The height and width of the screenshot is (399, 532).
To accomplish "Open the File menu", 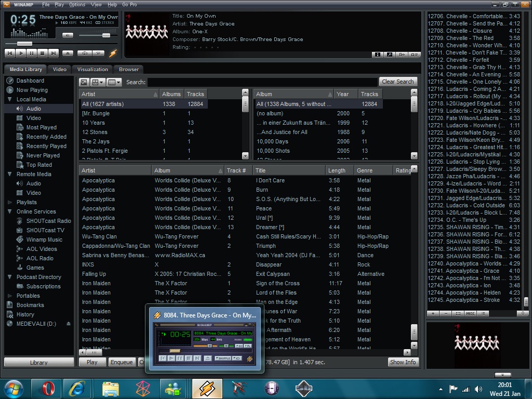I will click(x=46, y=4).
